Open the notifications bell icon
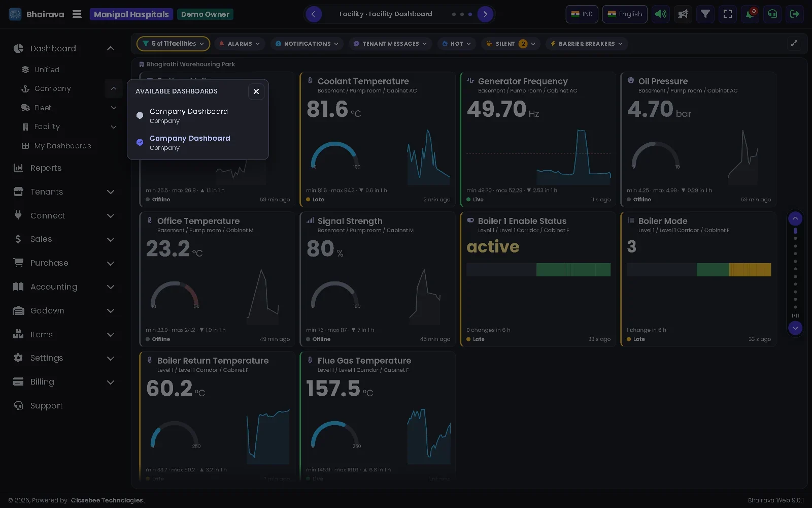 pyautogui.click(x=750, y=14)
